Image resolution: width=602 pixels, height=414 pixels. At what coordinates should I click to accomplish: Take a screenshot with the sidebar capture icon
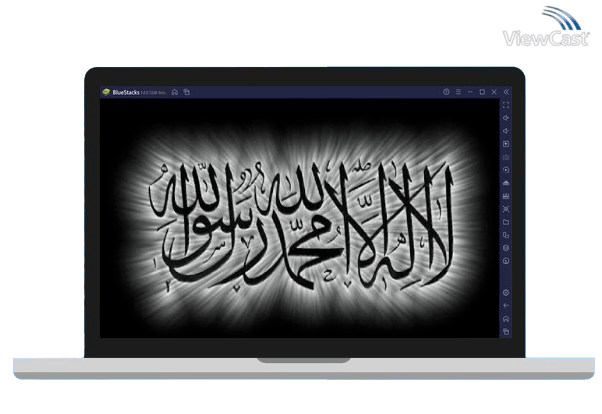click(506, 209)
